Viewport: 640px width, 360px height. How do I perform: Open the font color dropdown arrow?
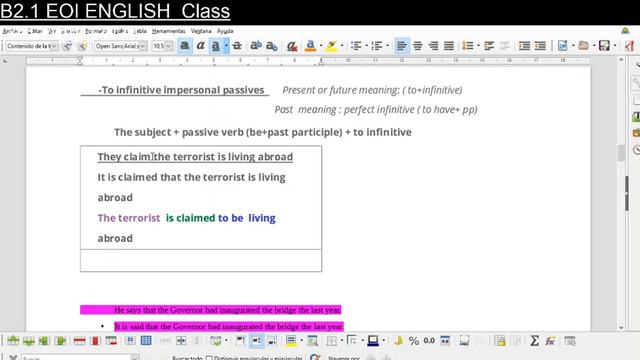pyautogui.click(x=321, y=46)
